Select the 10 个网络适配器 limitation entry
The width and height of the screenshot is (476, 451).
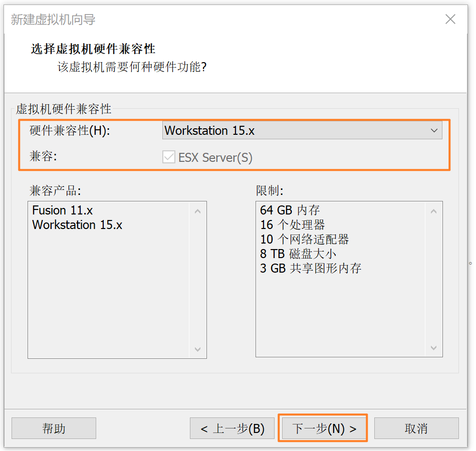tap(305, 240)
